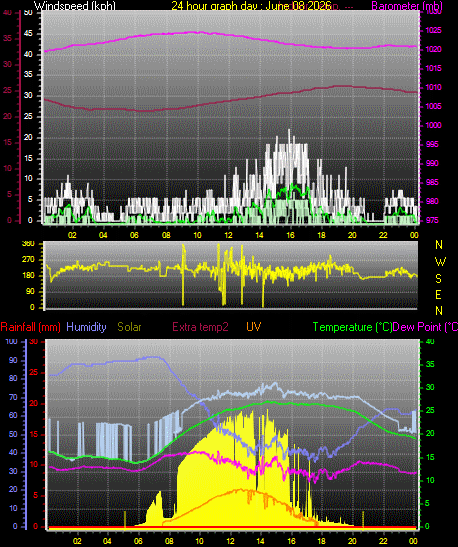Click the topmost "N" compass letter

[x=439, y=245]
